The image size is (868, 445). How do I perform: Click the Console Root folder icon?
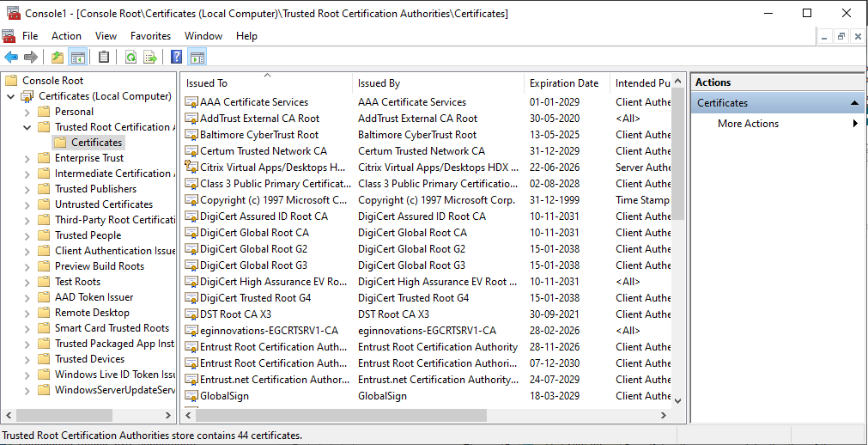pos(12,81)
